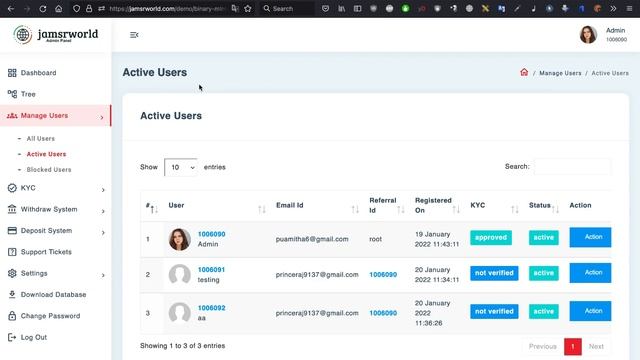Click the Deposit System card icon
Image resolution: width=640 pixels, height=360 pixels.
click(x=12, y=231)
